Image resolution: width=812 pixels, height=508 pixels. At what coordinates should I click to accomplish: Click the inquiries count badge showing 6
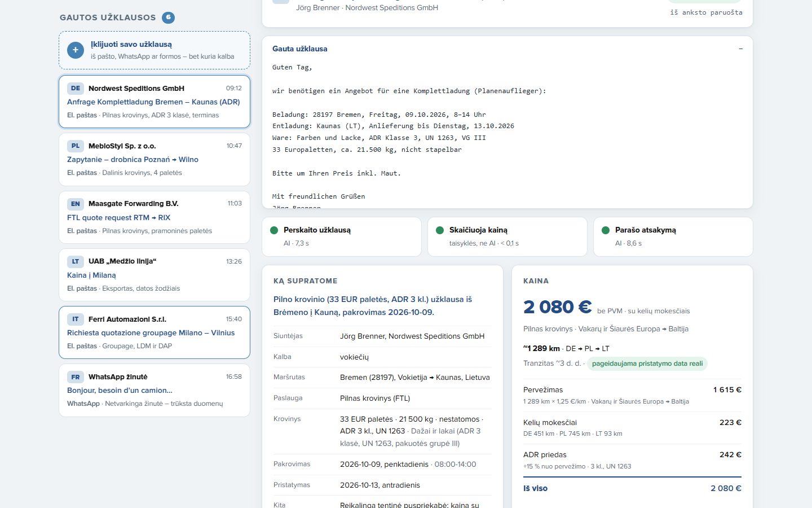point(168,17)
